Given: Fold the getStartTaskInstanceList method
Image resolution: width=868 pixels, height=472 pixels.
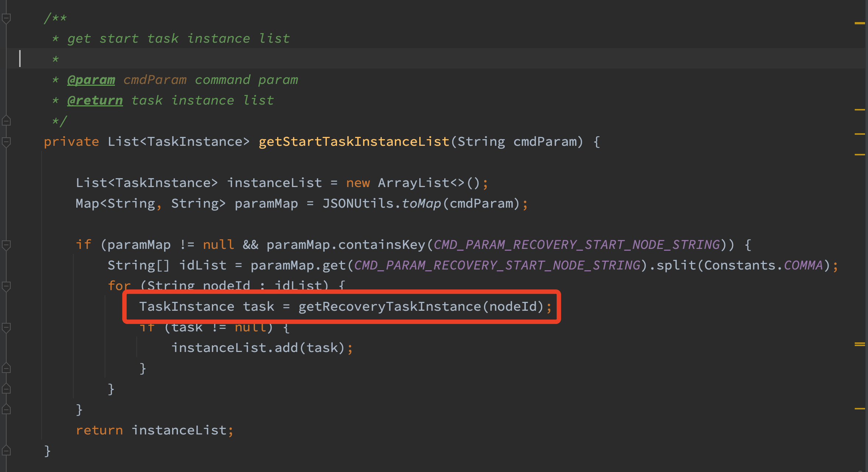Looking at the screenshot, I should pos(6,142).
